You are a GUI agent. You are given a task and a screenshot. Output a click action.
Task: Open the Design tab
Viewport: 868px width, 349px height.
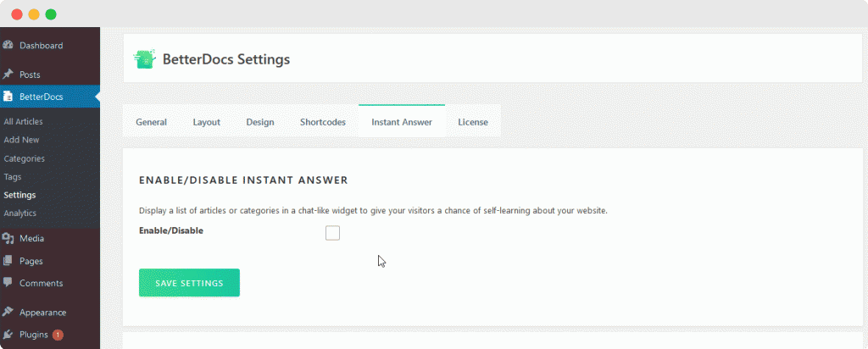260,122
